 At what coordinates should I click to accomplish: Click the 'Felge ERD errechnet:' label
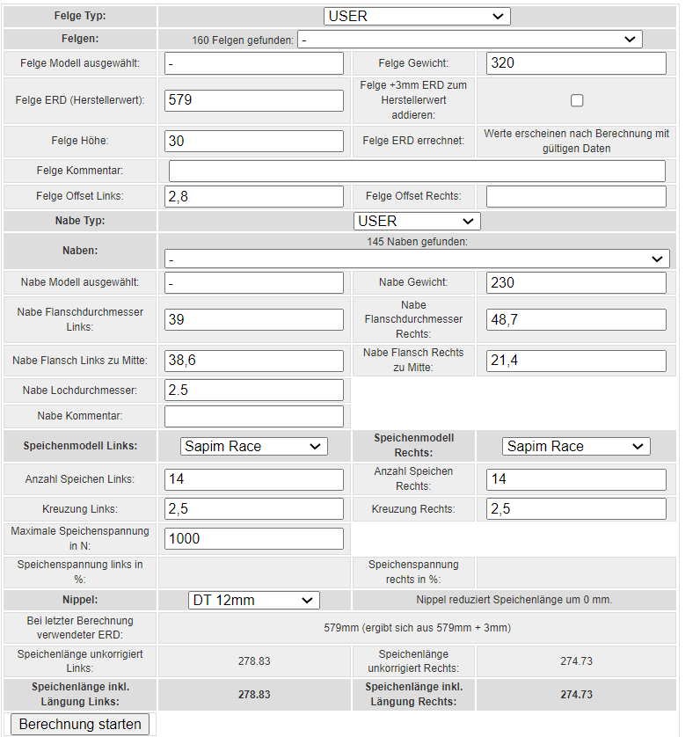[413, 141]
